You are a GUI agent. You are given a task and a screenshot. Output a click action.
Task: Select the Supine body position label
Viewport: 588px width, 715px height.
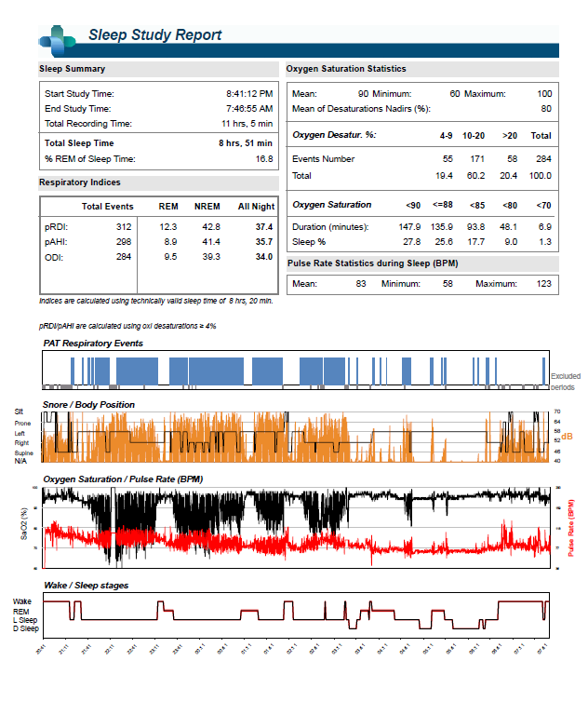click(x=21, y=452)
